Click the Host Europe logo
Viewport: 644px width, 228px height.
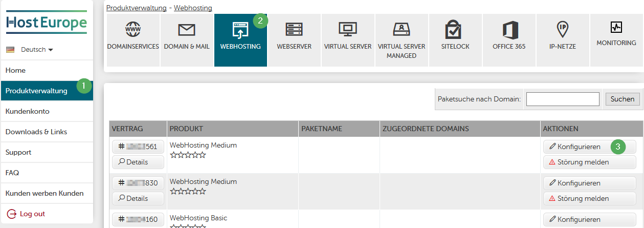47,23
